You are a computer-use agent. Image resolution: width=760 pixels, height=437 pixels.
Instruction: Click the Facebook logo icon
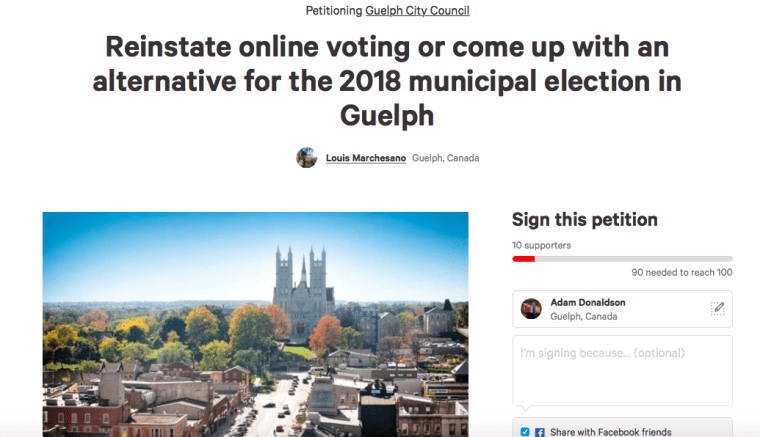click(x=540, y=432)
